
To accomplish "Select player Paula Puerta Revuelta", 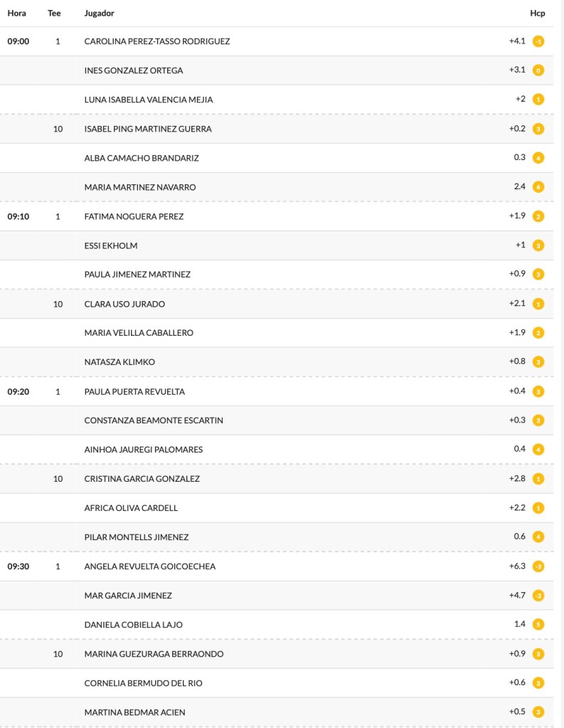I will coord(134,391).
